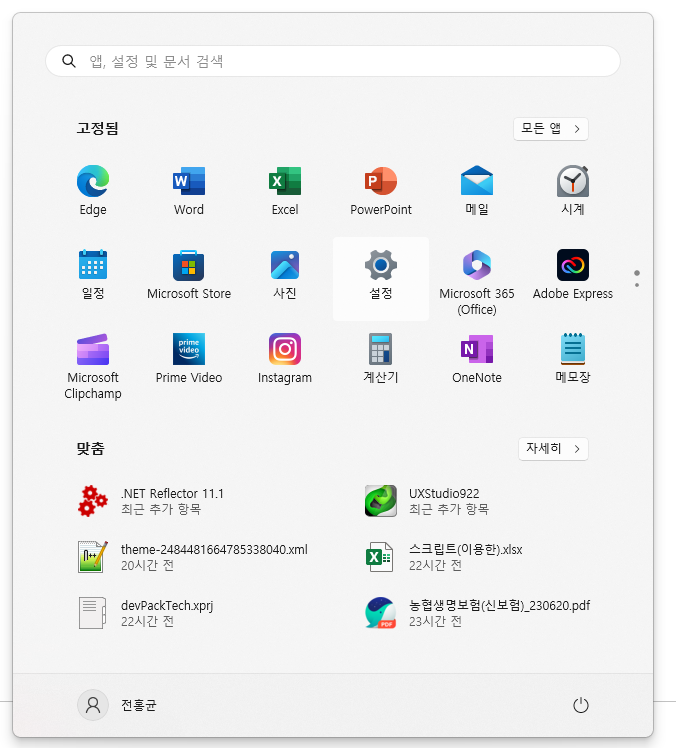Click the magnifier search icon
676x748 pixels.
click(x=69, y=61)
